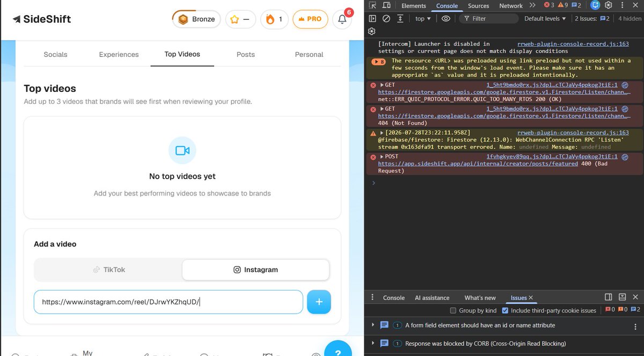Show the console sidebar icon

tap(372, 18)
